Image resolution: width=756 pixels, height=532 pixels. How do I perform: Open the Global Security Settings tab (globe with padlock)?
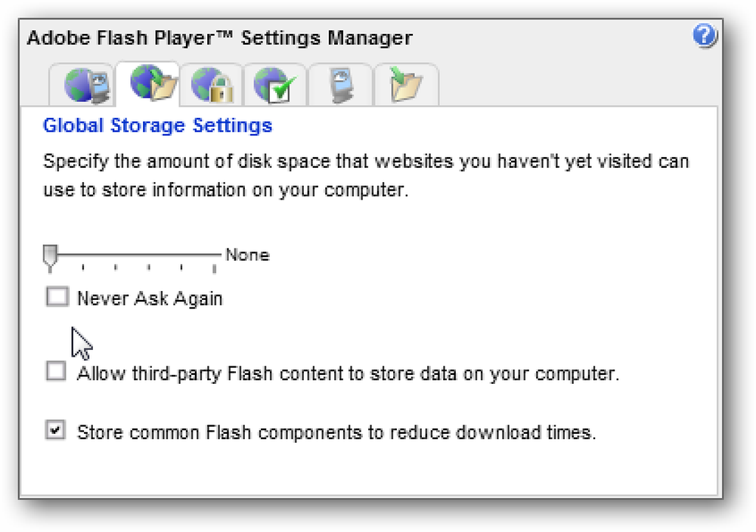click(x=212, y=85)
